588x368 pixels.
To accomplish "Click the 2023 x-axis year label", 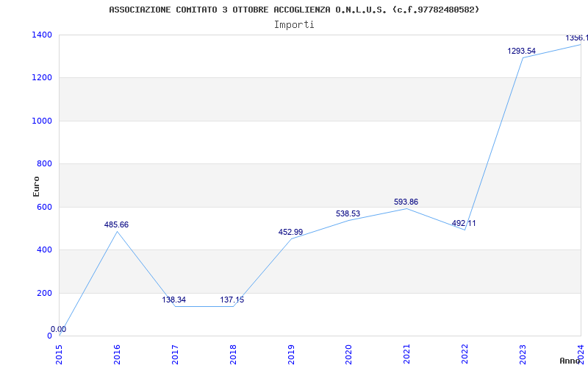I will click(523, 355).
